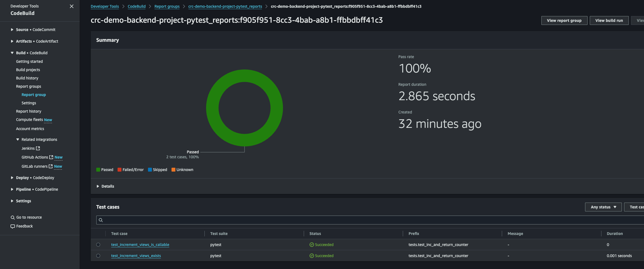Open the test_increment_views_exists test case link
The width and height of the screenshot is (644, 269).
pos(136,256)
